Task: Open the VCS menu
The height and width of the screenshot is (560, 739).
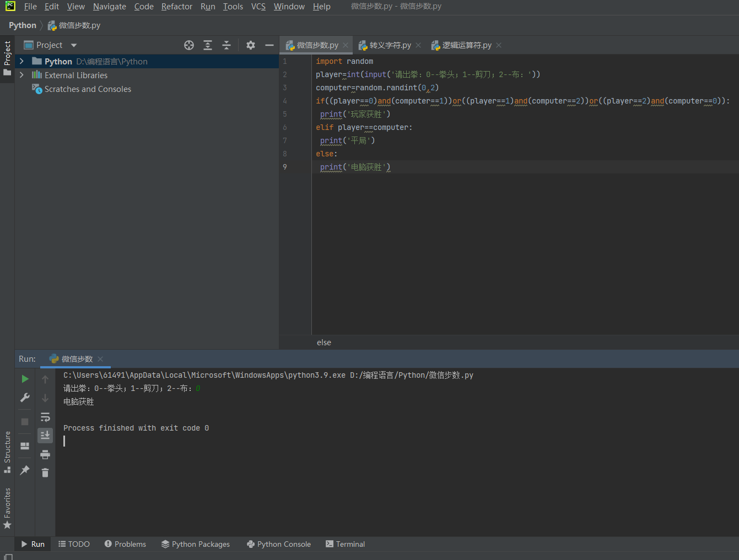Action: [258, 7]
